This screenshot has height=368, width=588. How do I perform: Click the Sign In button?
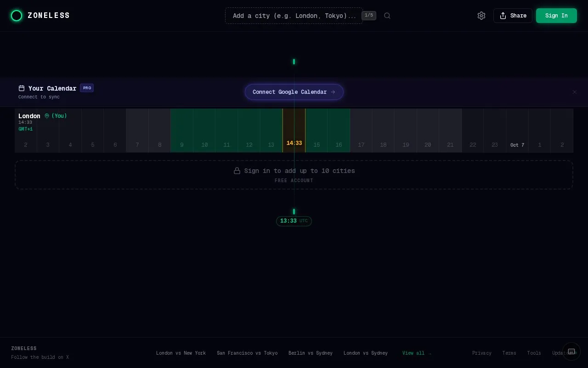click(556, 16)
